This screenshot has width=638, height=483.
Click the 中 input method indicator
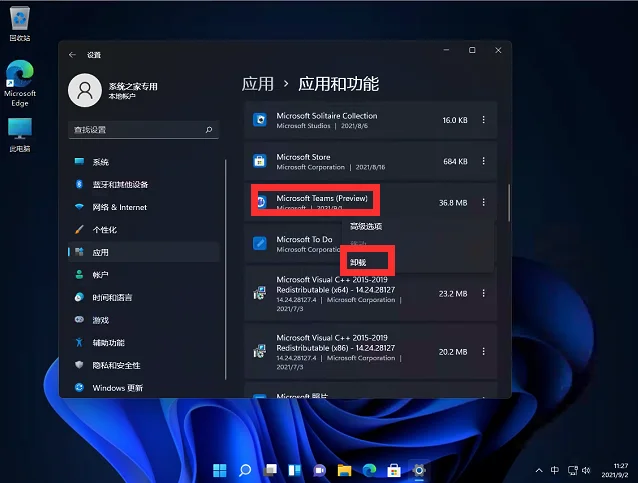(555, 470)
